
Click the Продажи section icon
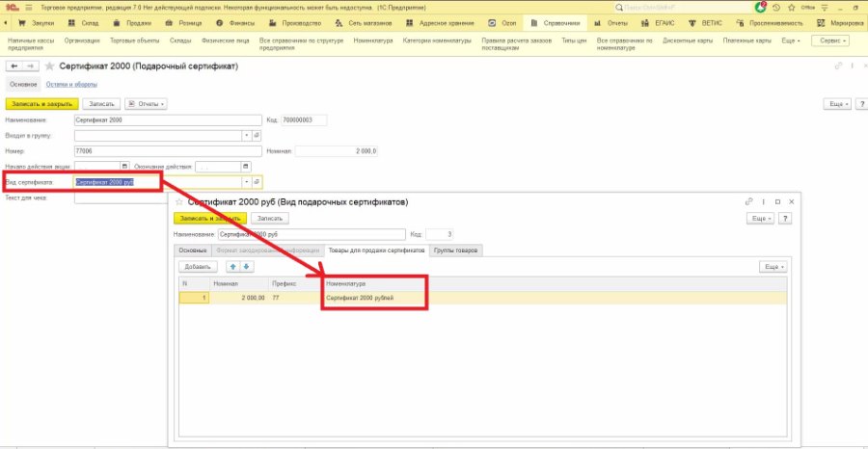coord(117,23)
